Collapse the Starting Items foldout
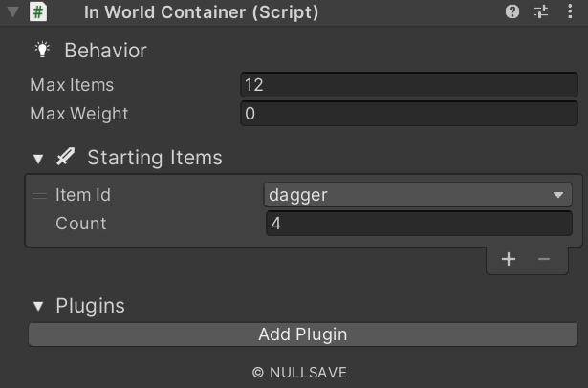The image size is (588, 388). point(38,159)
